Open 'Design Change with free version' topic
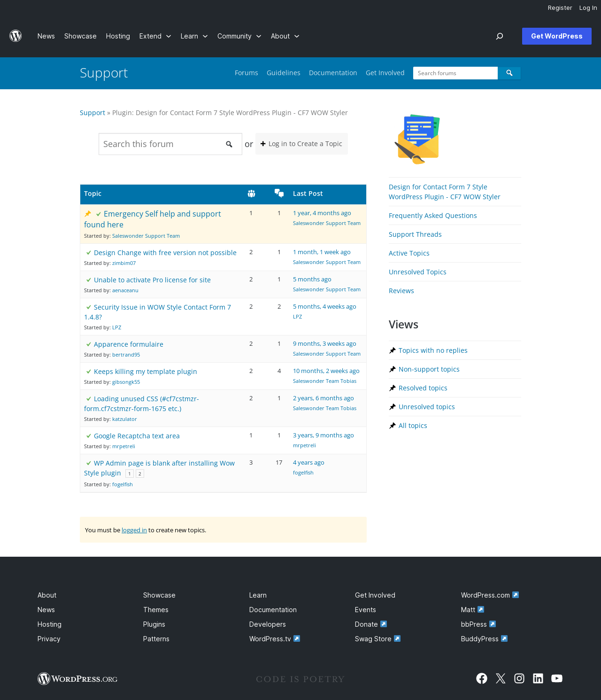Image resolution: width=601 pixels, height=700 pixels. (x=165, y=253)
